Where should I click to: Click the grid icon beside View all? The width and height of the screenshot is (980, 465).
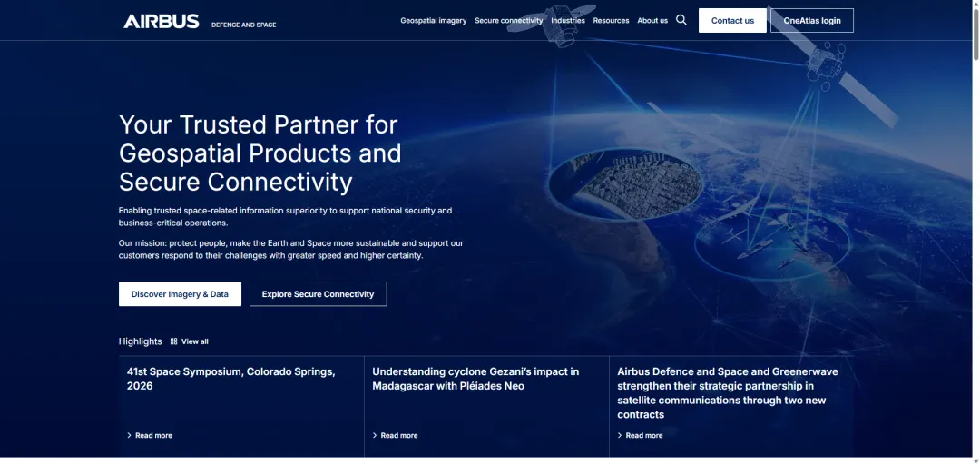173,341
